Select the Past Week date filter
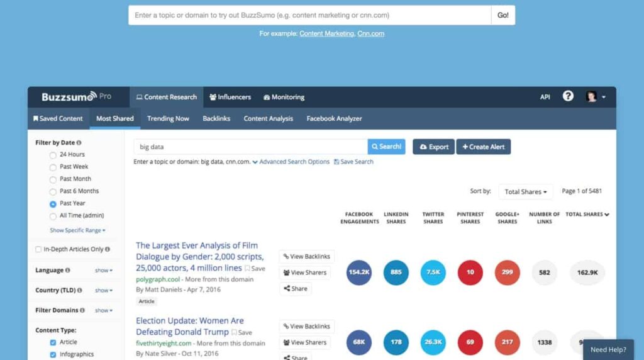Screen dimensions: 644x360 53,167
